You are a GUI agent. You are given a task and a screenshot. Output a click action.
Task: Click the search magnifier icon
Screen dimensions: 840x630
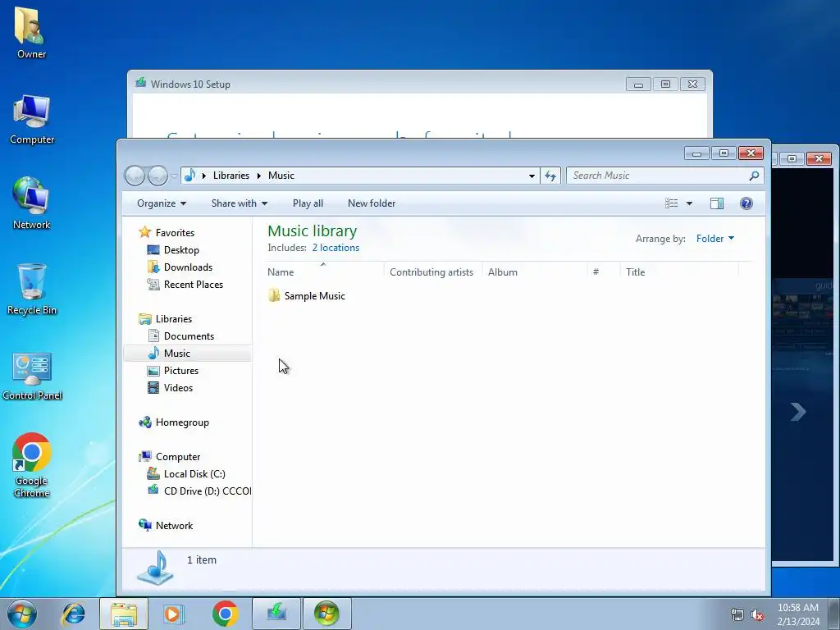coord(754,176)
